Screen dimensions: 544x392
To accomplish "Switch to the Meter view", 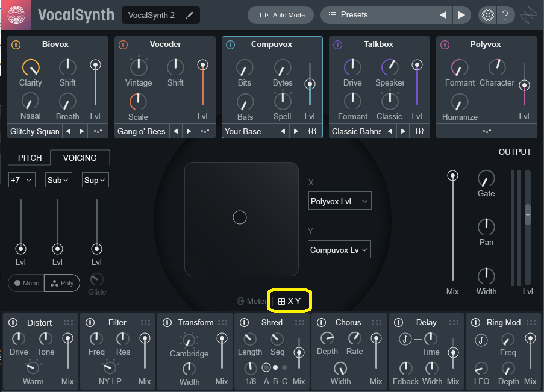I will pos(252,301).
